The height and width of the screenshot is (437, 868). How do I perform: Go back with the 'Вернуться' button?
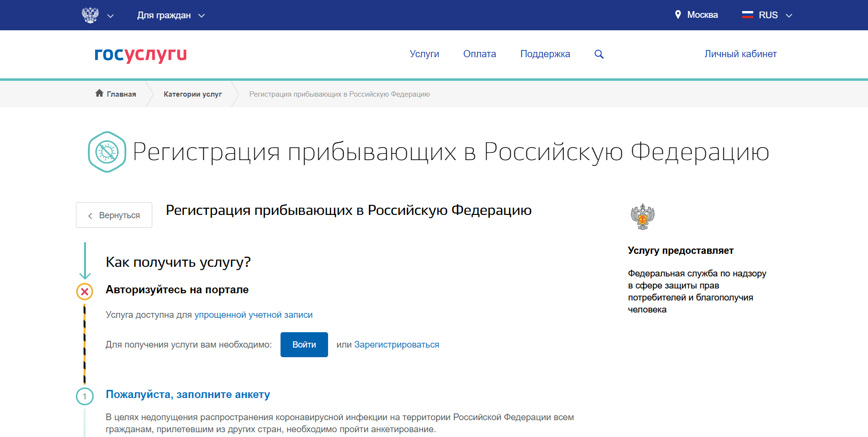(x=114, y=215)
